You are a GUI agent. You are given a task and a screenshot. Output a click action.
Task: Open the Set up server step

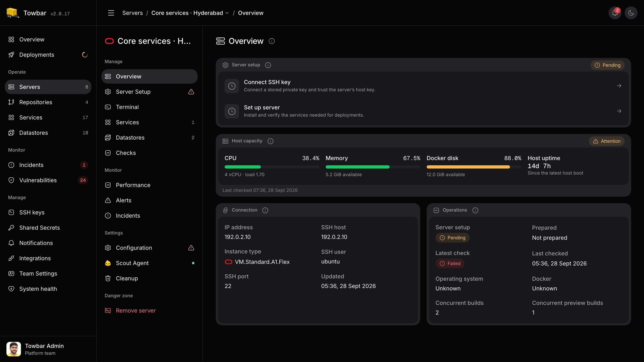[x=423, y=111]
